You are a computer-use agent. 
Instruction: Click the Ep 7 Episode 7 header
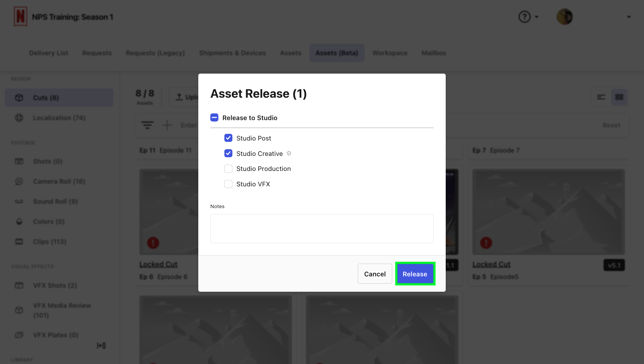[496, 150]
